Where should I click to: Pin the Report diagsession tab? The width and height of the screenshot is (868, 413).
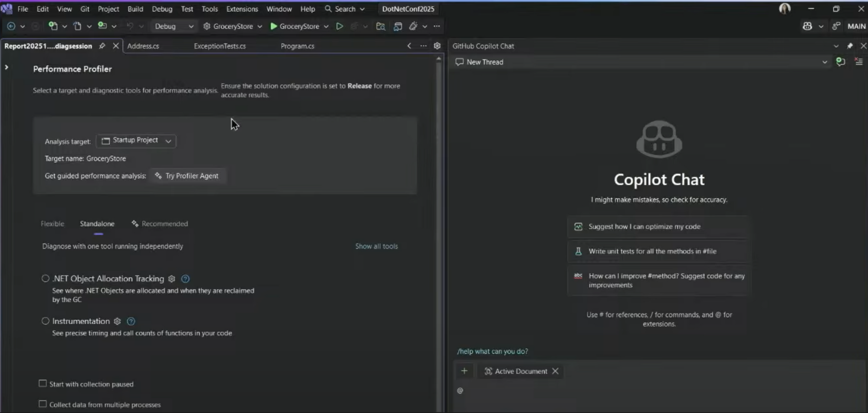(102, 46)
